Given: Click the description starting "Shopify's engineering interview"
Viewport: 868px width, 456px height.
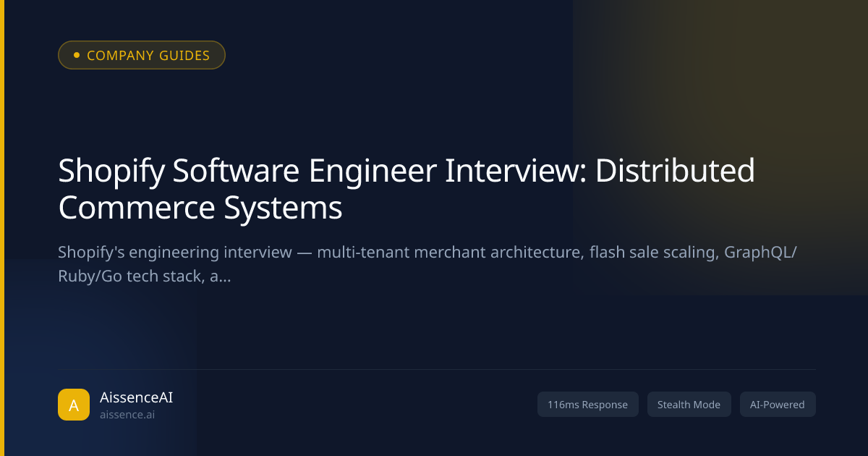Looking at the screenshot, I should [x=427, y=264].
